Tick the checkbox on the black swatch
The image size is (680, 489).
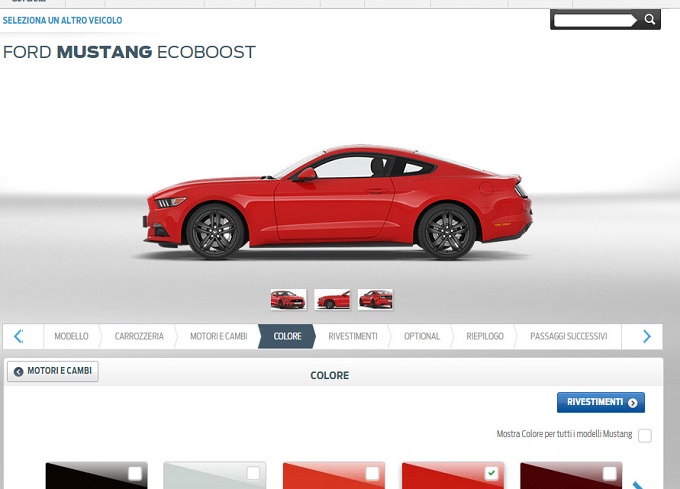tap(134, 473)
